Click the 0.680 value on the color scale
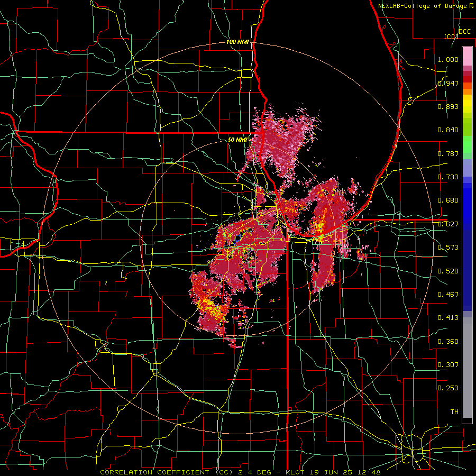This screenshot has width=476, height=476. pyautogui.click(x=448, y=200)
